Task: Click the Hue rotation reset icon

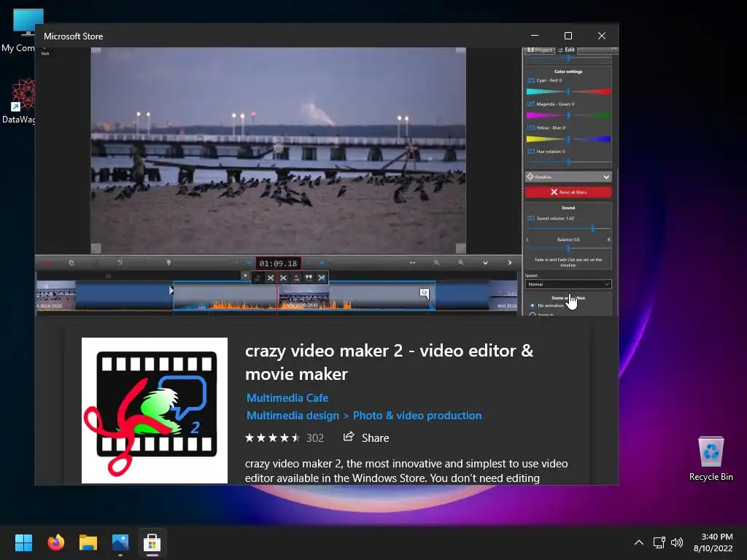Action: pyautogui.click(x=531, y=152)
